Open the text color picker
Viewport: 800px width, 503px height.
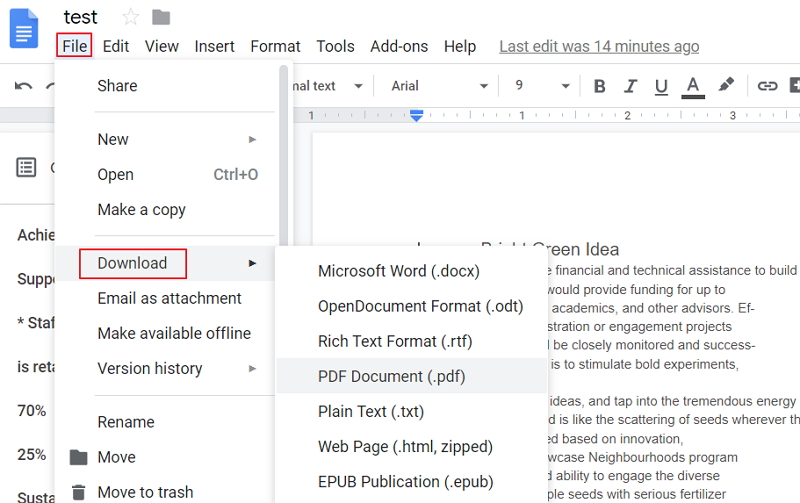click(x=693, y=86)
